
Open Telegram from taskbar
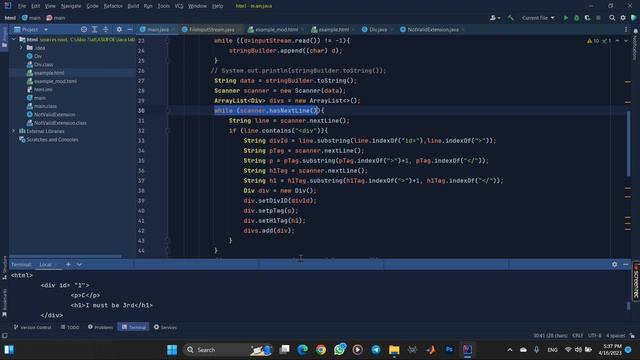376,350
